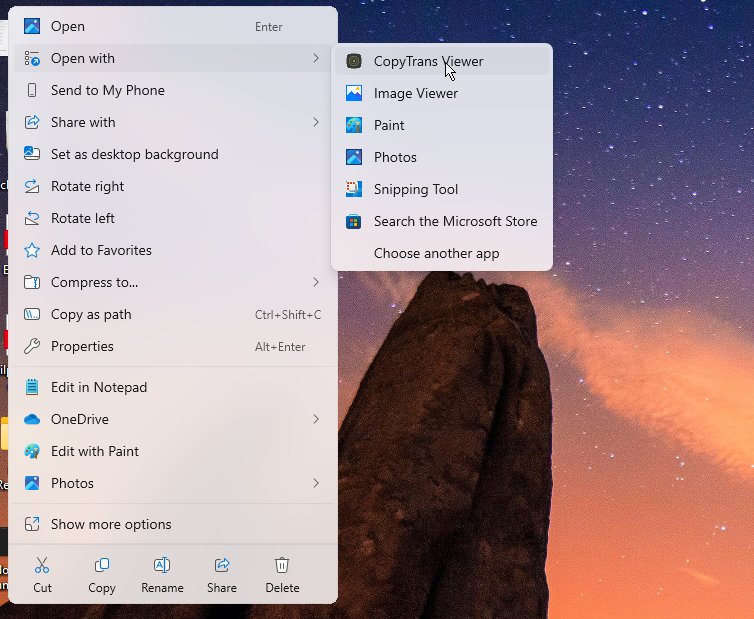This screenshot has width=754, height=619.
Task: Select Set as desktop background
Action: pyautogui.click(x=173, y=154)
